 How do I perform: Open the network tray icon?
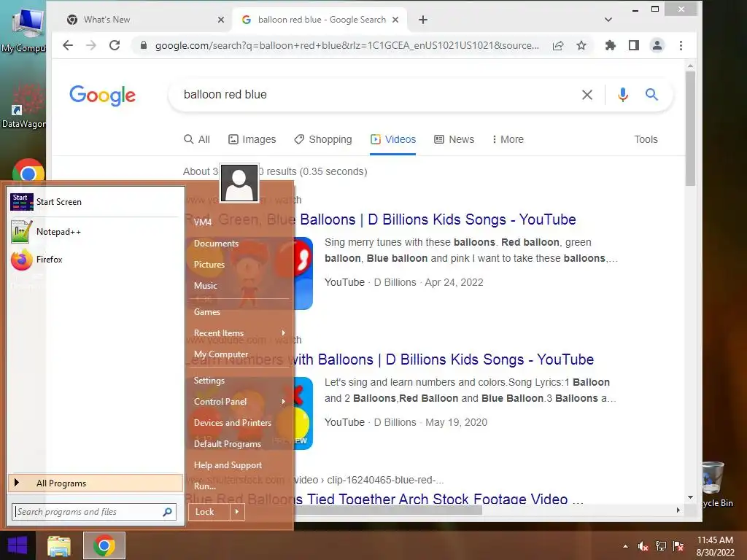(661, 546)
